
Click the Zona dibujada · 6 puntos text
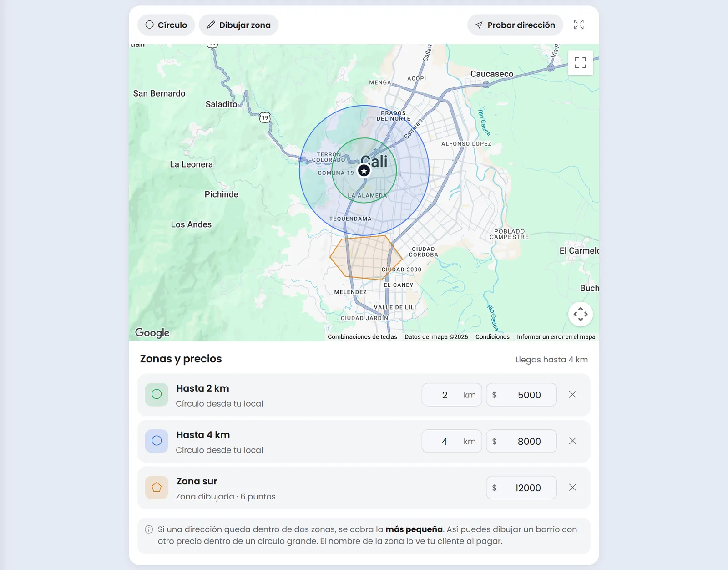[226, 497]
